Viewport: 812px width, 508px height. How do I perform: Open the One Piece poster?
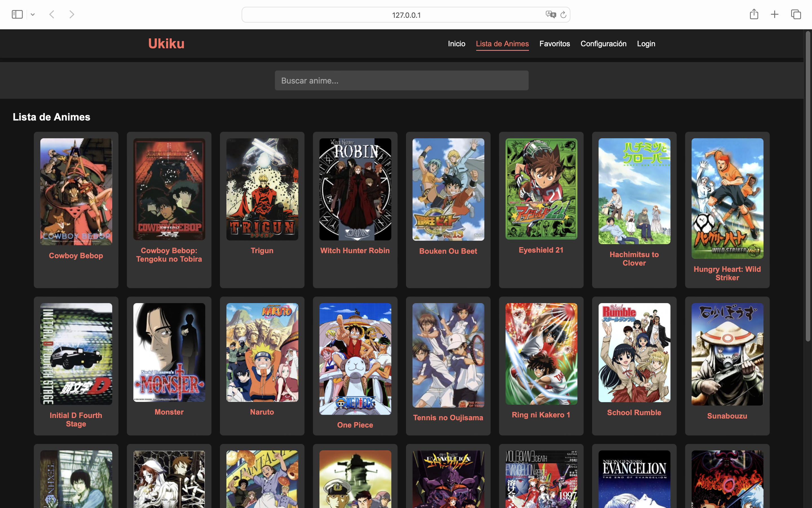(355, 359)
